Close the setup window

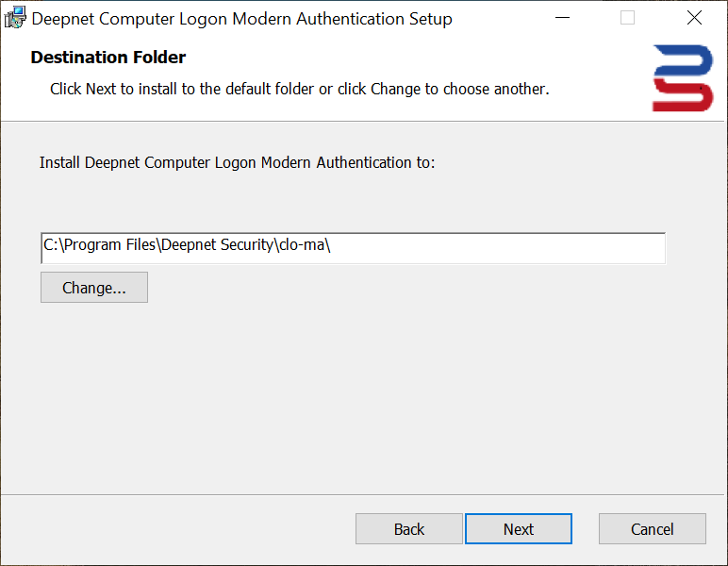click(694, 18)
